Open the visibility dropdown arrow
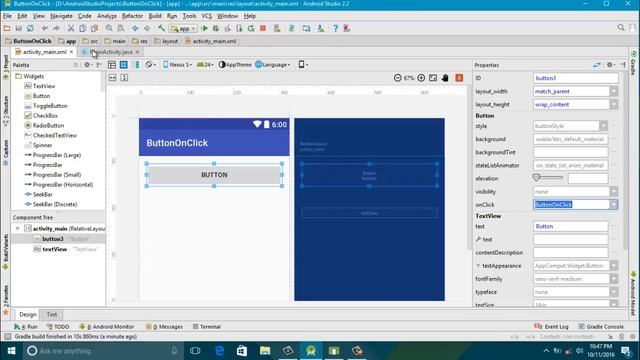 click(x=613, y=191)
